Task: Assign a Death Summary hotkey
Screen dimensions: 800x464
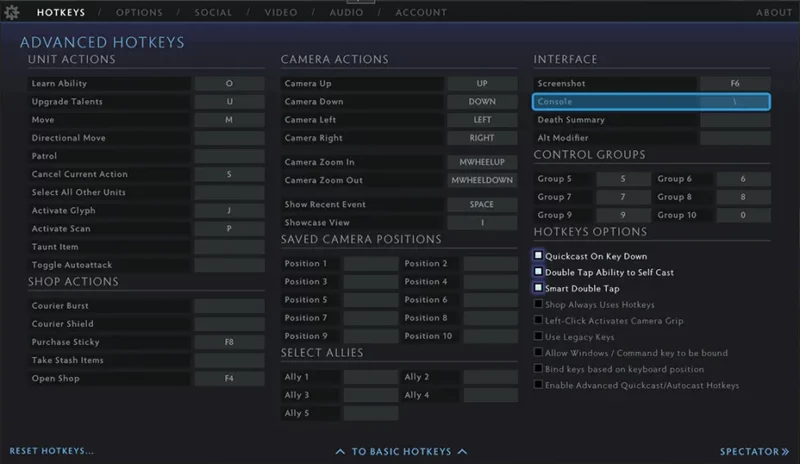Action: (735, 119)
